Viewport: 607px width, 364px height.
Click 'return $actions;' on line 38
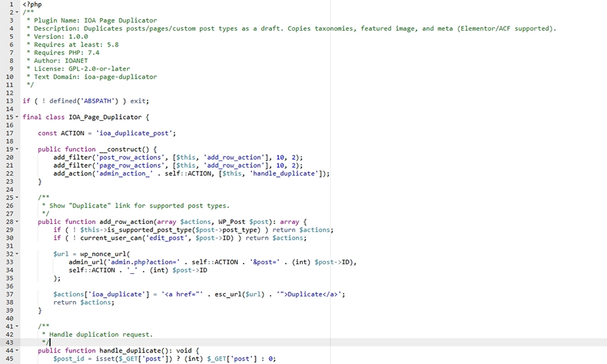pyautogui.click(x=84, y=303)
